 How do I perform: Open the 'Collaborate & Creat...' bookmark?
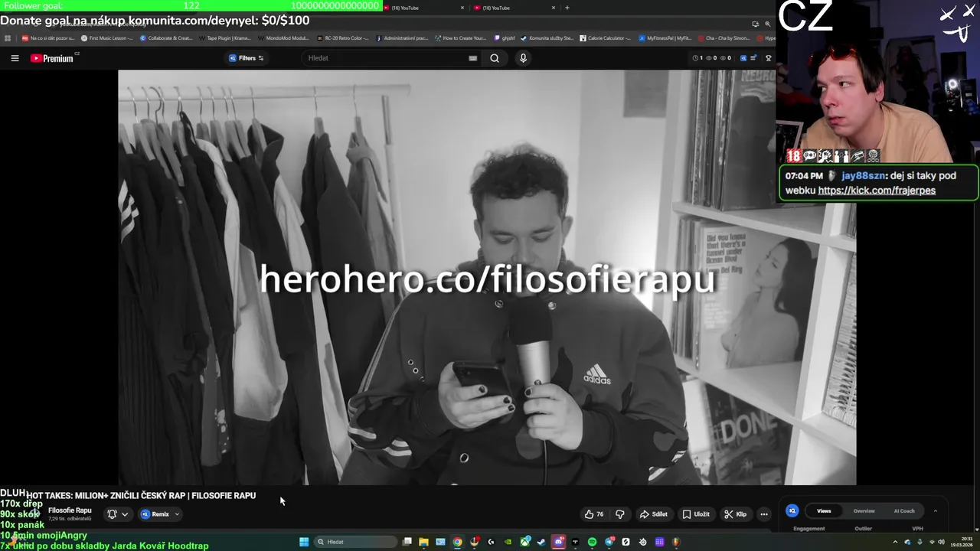[166, 37]
